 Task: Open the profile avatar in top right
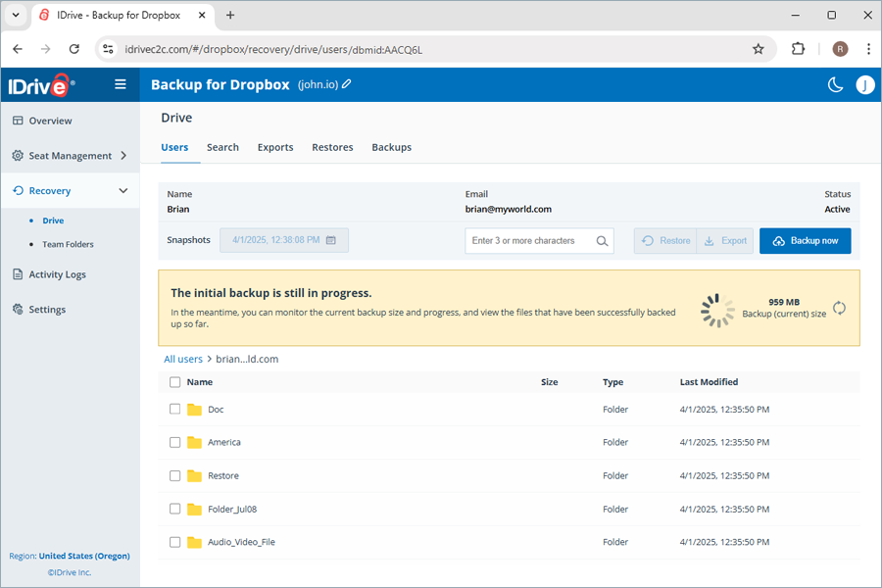point(865,85)
